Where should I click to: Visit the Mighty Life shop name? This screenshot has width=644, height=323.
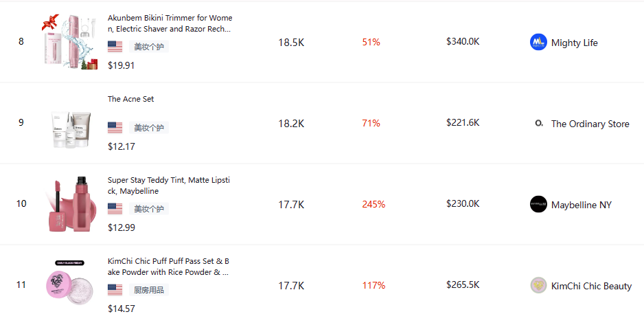tap(574, 43)
